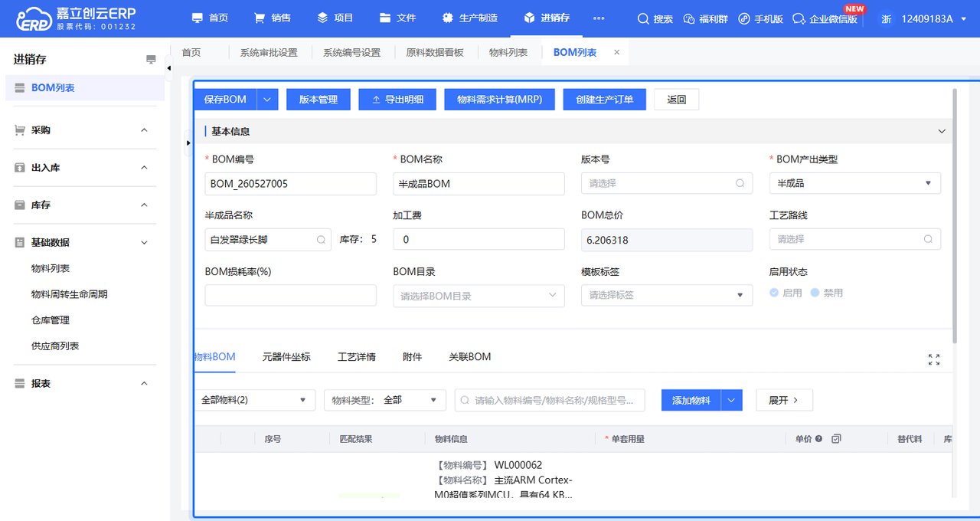Click the BOM损耗率(%) input field
The image size is (980, 521).
[291, 296]
